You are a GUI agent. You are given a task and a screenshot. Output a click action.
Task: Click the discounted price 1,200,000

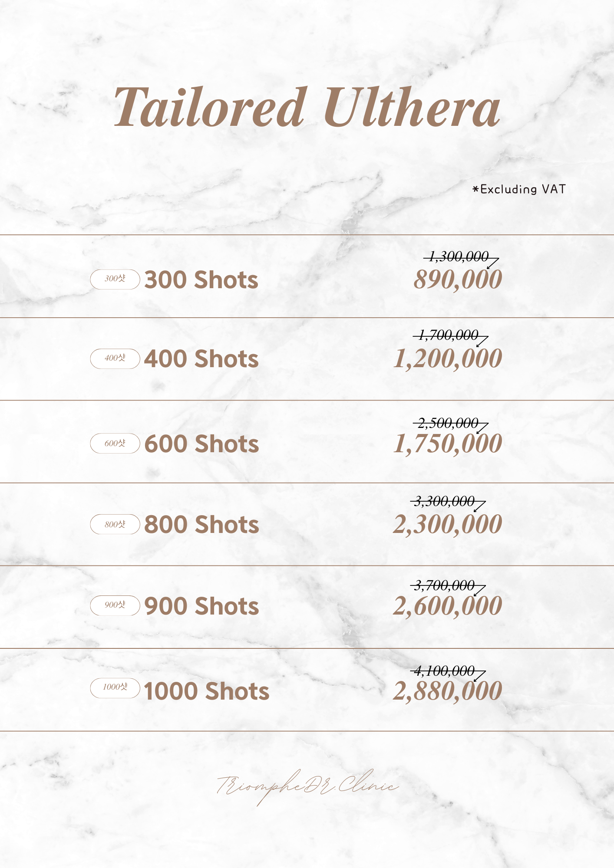448,359
